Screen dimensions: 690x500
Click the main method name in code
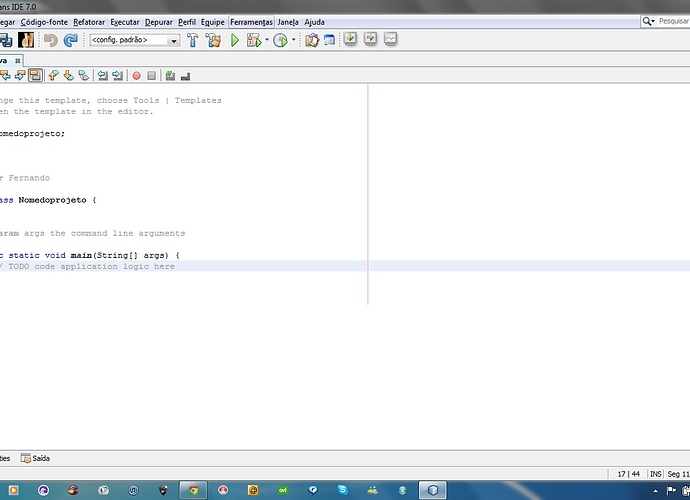point(81,255)
